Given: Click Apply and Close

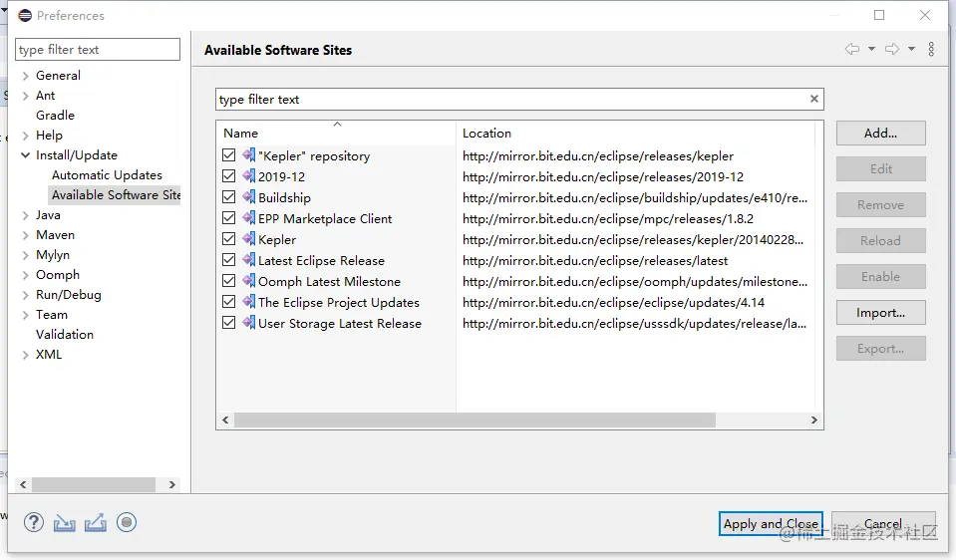Looking at the screenshot, I should coord(771,523).
